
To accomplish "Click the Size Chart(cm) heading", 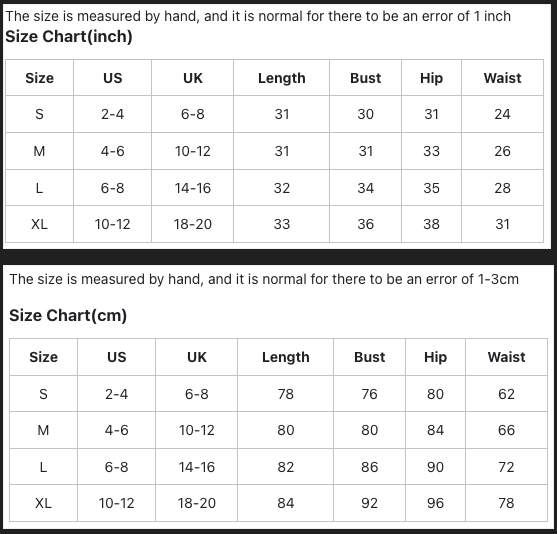I will [x=68, y=315].
